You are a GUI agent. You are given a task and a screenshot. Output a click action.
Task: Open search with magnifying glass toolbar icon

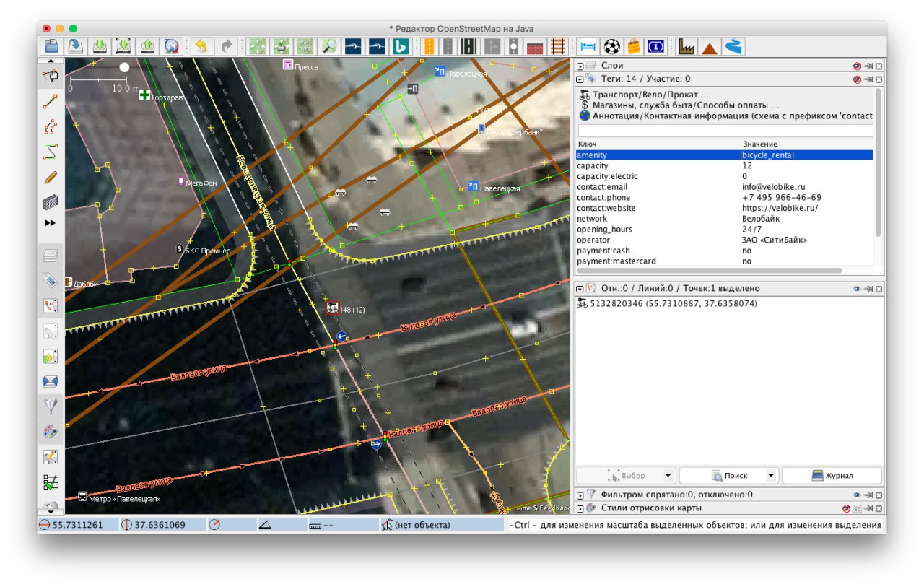[329, 46]
